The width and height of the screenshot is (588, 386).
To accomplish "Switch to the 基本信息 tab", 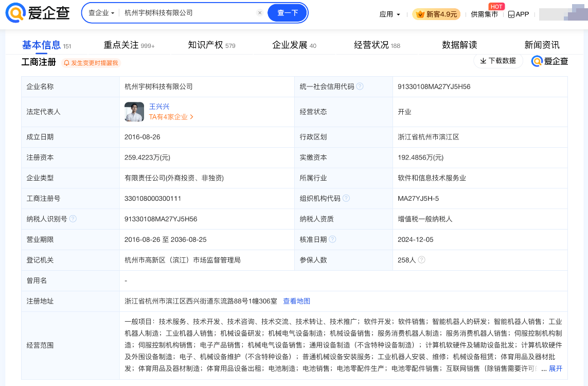I will (x=46, y=45).
